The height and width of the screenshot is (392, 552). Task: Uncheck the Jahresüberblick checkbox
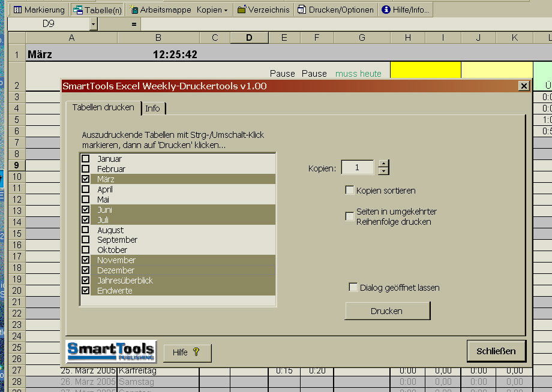click(x=86, y=281)
